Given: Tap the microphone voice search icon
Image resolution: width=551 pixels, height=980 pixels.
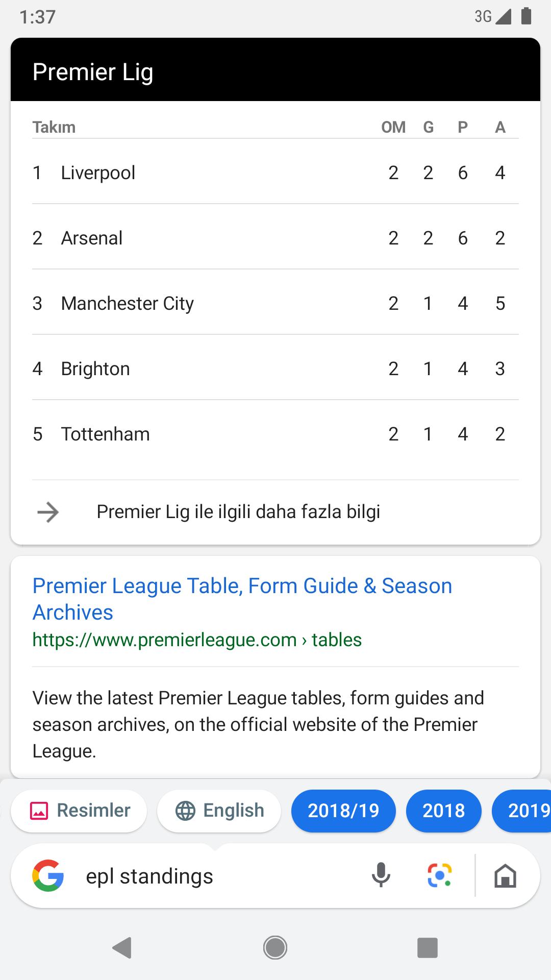Looking at the screenshot, I should click(381, 876).
